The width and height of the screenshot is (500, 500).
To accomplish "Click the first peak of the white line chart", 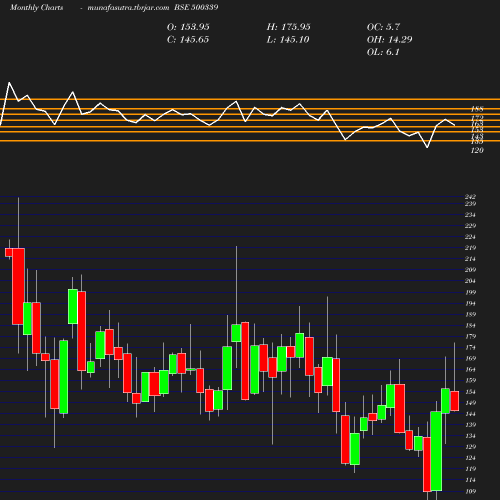I will (x=9, y=83).
